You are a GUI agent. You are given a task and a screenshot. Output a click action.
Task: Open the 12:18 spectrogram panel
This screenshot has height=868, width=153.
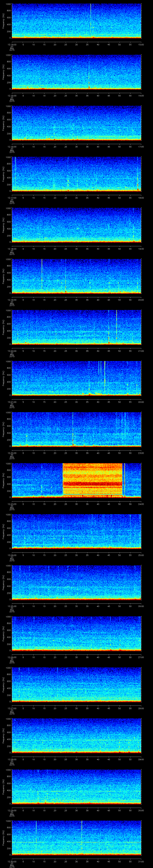(76, 225)
